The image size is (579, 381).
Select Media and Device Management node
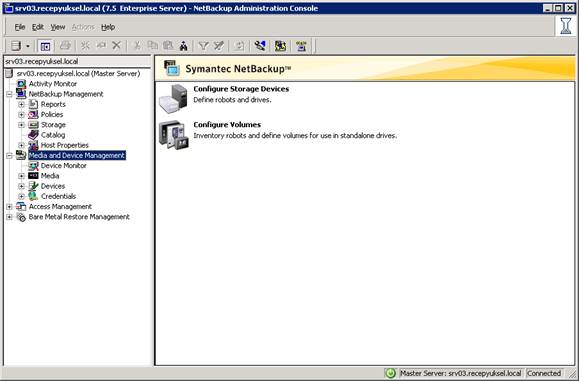[77, 155]
